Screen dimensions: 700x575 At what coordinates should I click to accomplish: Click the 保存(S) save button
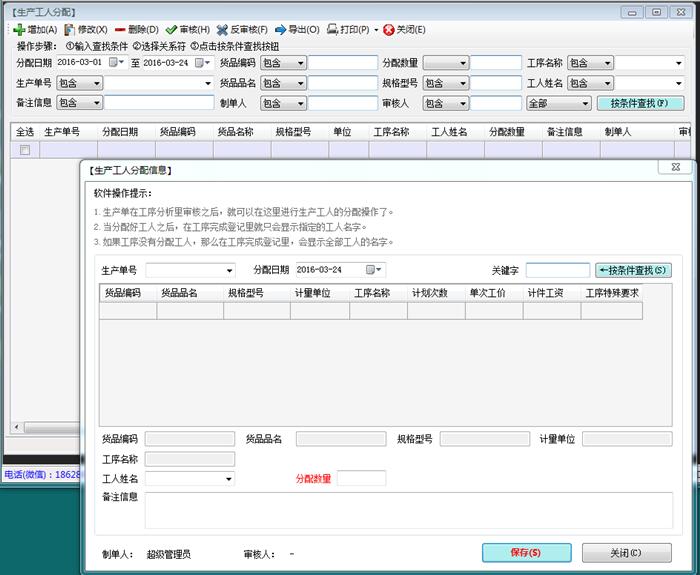point(526,553)
